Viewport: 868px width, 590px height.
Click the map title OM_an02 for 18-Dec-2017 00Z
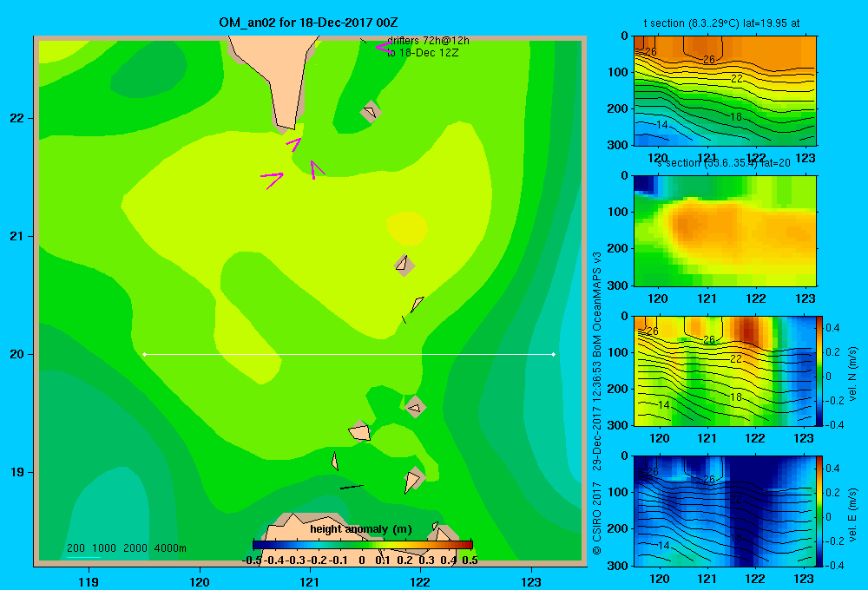tap(308, 23)
